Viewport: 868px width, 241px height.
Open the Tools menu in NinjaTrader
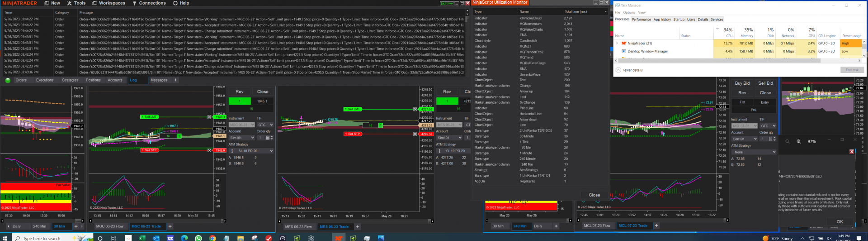pos(76,3)
